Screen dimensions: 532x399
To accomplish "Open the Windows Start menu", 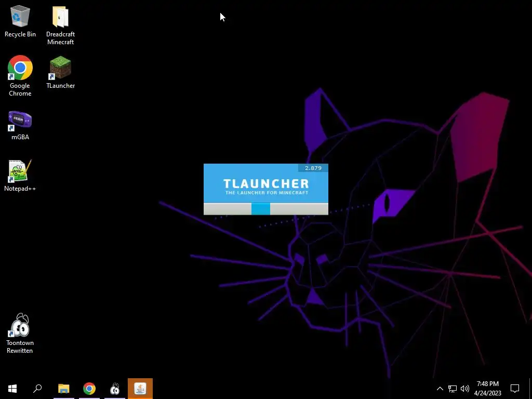I will coord(12,389).
